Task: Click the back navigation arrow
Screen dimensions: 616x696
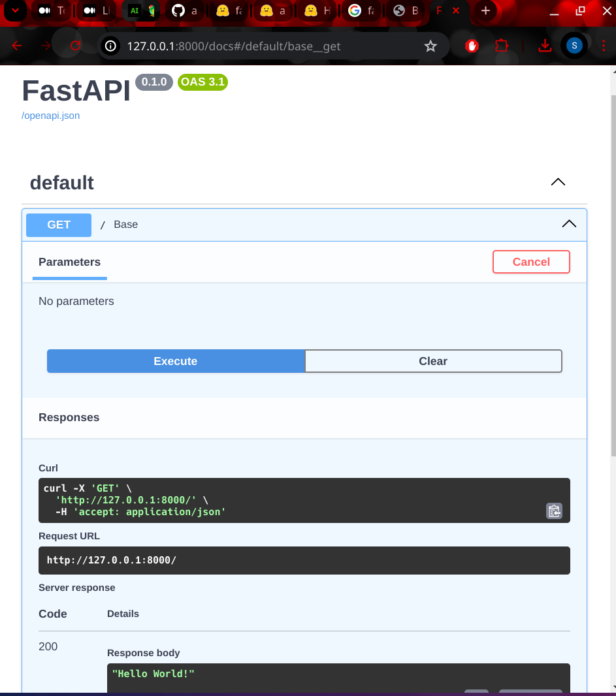Action: [16, 46]
